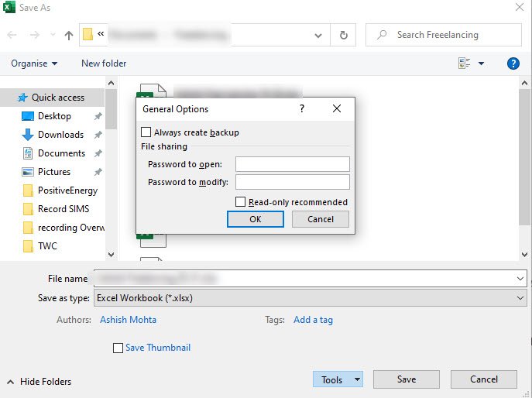The height and width of the screenshot is (398, 532).
Task: Select Quick access in navigation pane
Action: (52, 98)
